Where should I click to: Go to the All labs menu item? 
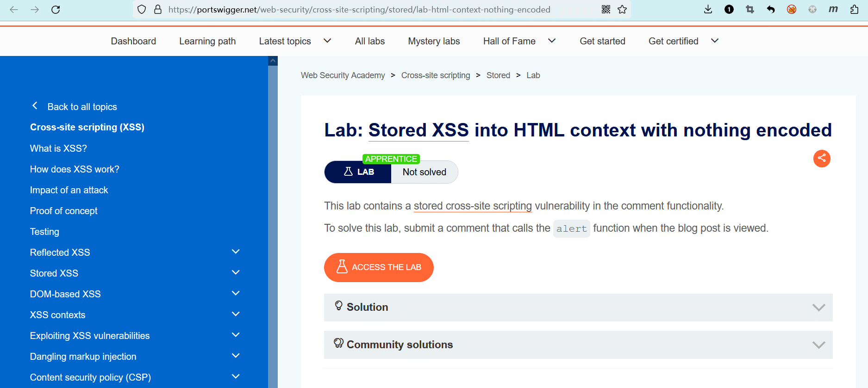pos(369,41)
